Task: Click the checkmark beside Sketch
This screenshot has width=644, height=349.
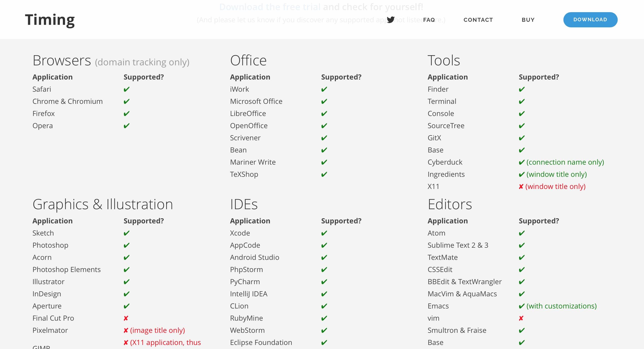Action: (126, 233)
